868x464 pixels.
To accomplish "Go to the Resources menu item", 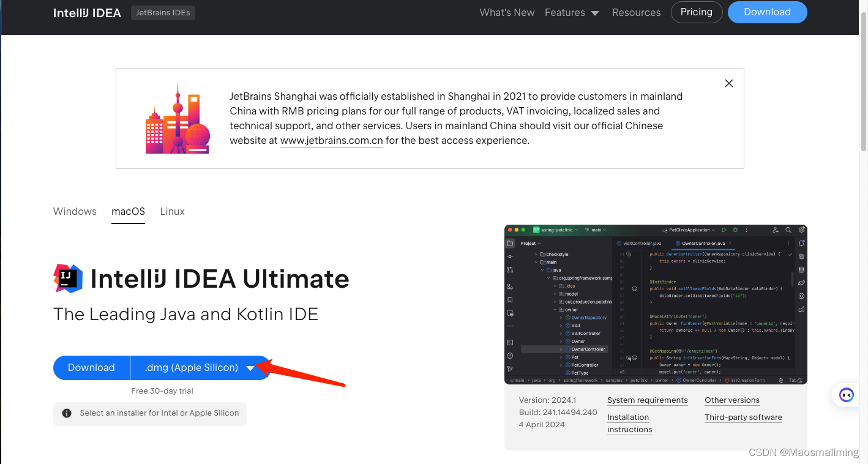I will 636,12.
